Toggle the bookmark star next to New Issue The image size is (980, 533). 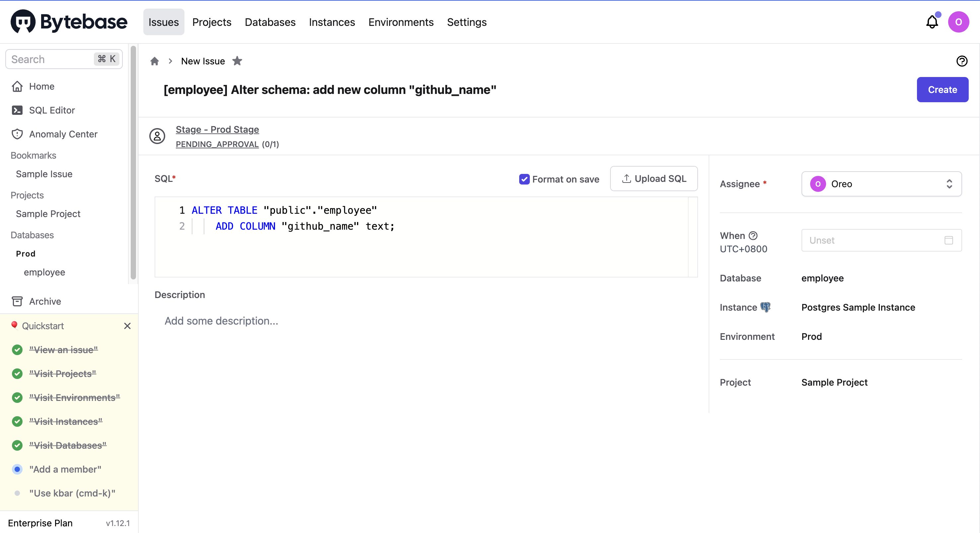tap(237, 61)
